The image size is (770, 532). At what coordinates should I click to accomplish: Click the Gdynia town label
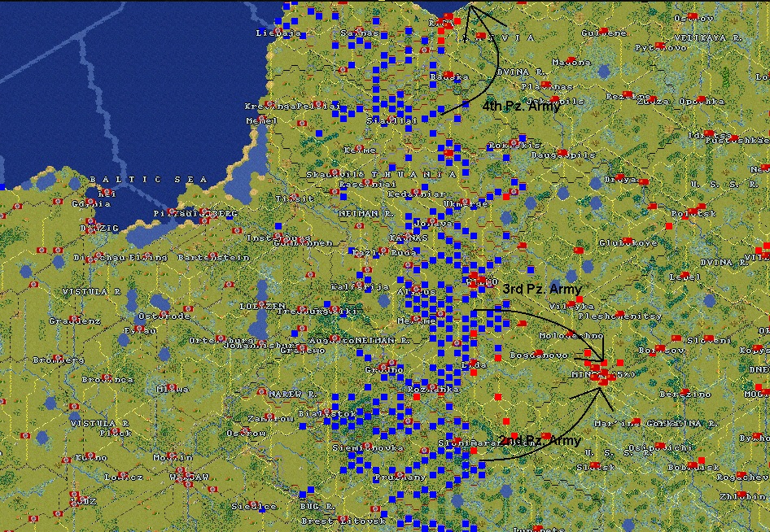pyautogui.click(x=91, y=203)
